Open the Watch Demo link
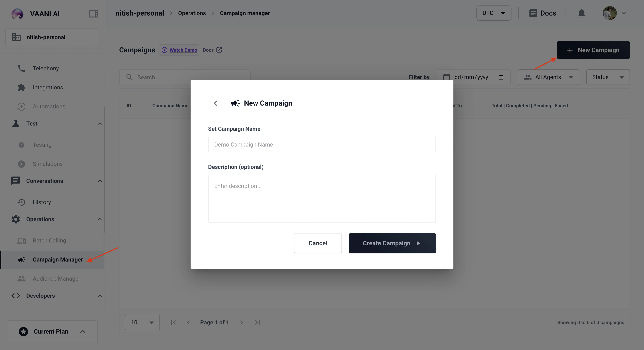The width and height of the screenshot is (644, 350). click(183, 50)
